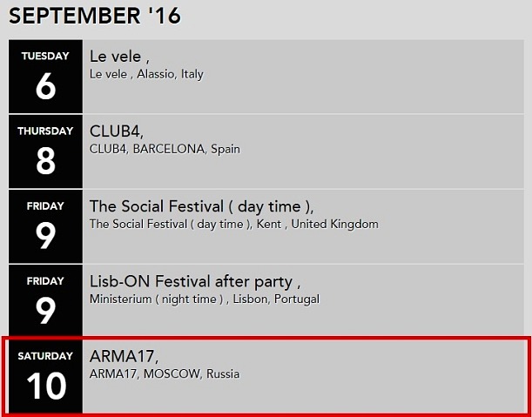This screenshot has width=532, height=417.
Task: Open the CLUB4 event title
Action: (117, 131)
